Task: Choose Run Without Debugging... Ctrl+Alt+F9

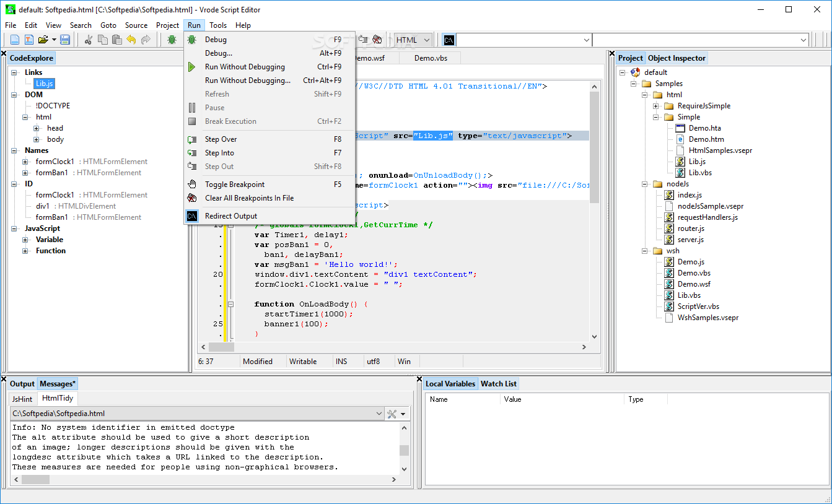Action: pos(269,80)
